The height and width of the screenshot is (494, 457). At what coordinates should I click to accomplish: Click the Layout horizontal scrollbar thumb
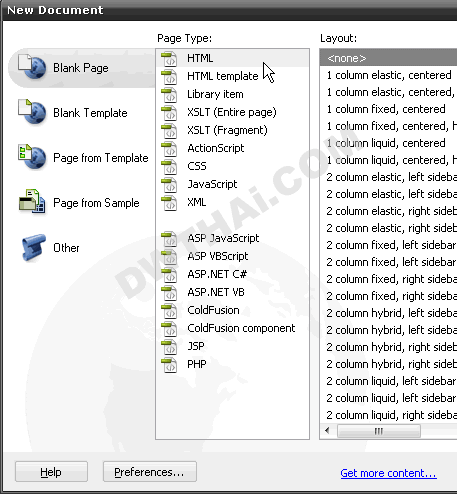[379, 431]
